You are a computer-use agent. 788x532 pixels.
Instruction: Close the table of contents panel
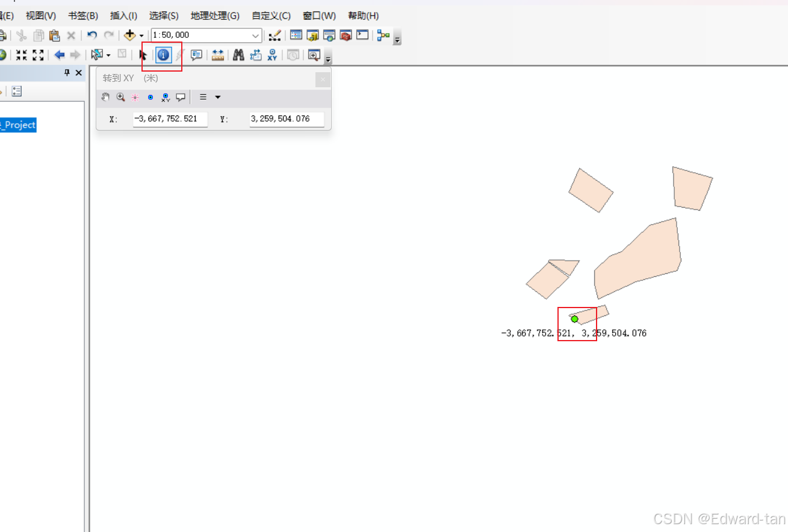click(x=79, y=73)
